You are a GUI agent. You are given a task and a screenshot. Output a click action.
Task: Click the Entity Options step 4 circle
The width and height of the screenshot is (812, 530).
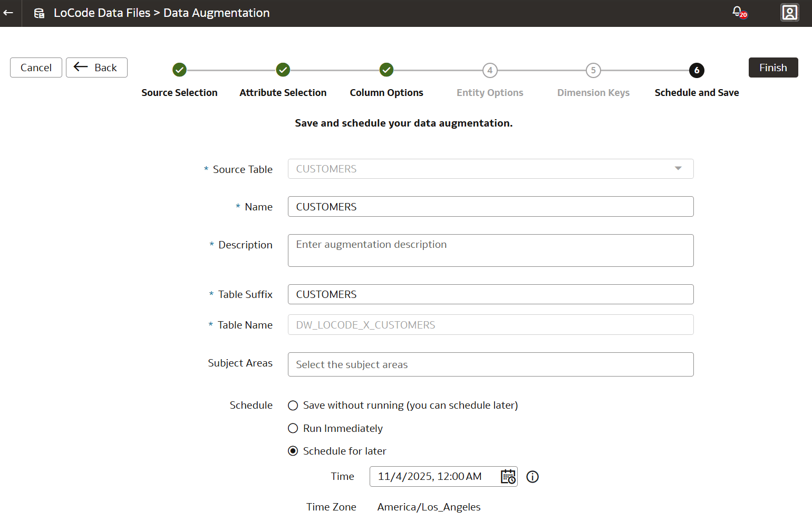coord(489,70)
